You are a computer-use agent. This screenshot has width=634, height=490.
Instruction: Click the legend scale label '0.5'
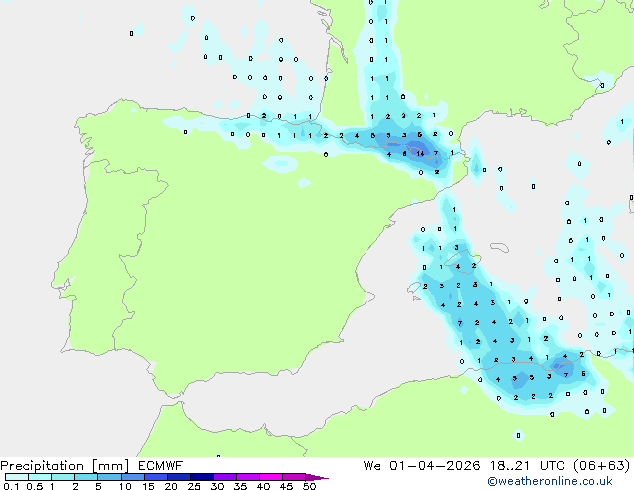[34, 486]
